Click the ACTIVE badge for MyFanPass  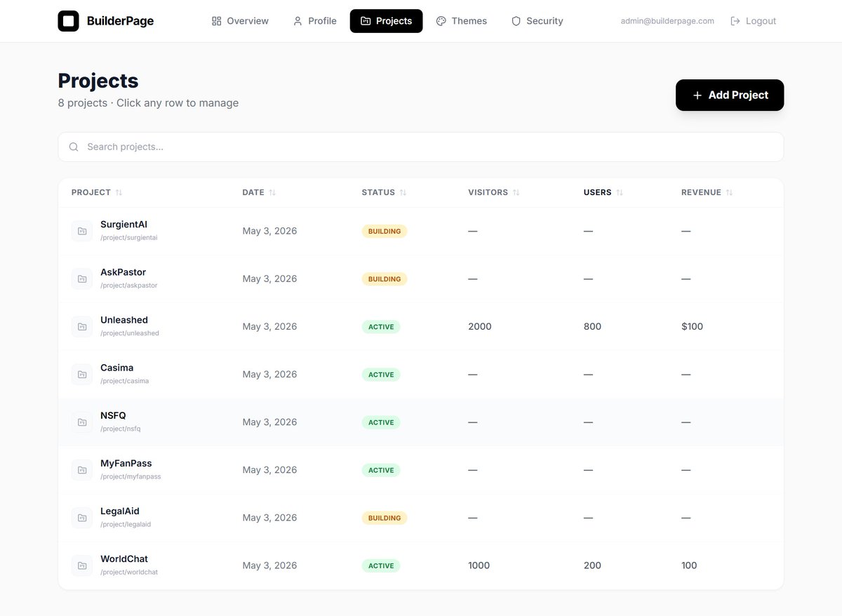(381, 469)
